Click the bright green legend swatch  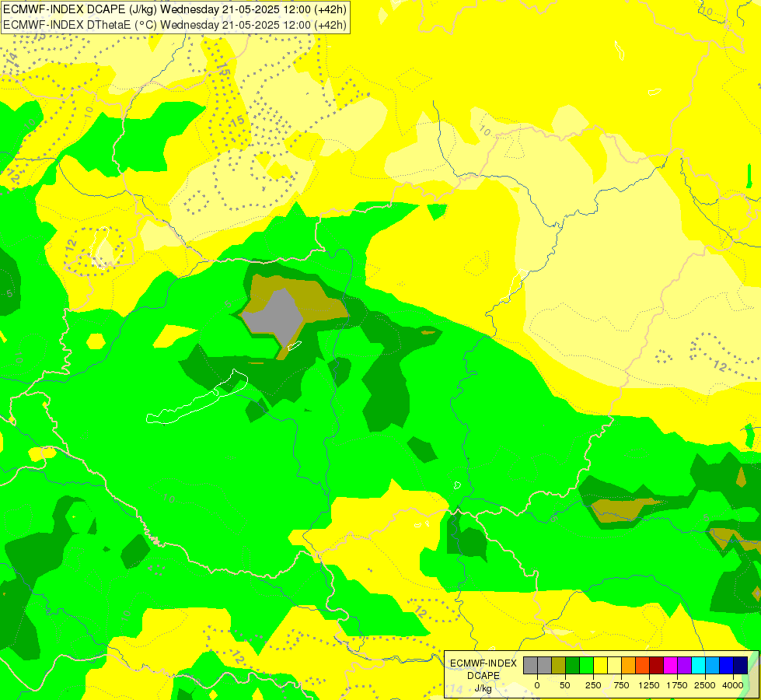tap(586, 665)
